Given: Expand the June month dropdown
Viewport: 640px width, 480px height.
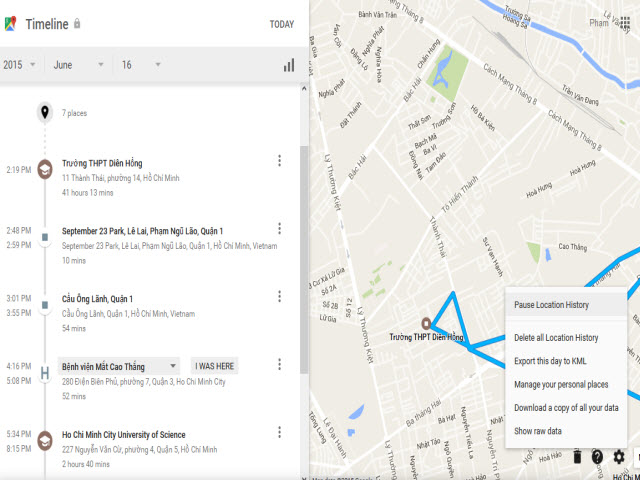Looking at the screenshot, I should (x=78, y=65).
